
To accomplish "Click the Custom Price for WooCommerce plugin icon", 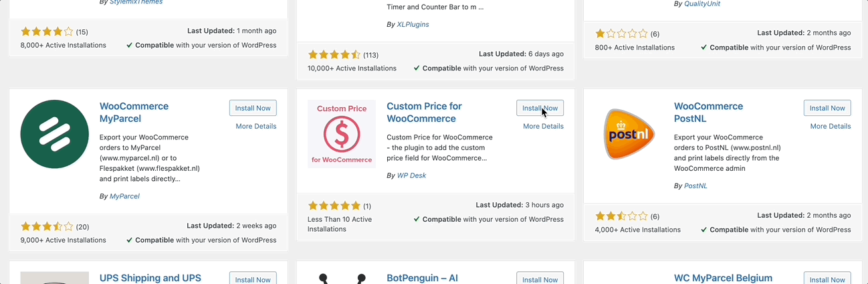I will click(342, 134).
